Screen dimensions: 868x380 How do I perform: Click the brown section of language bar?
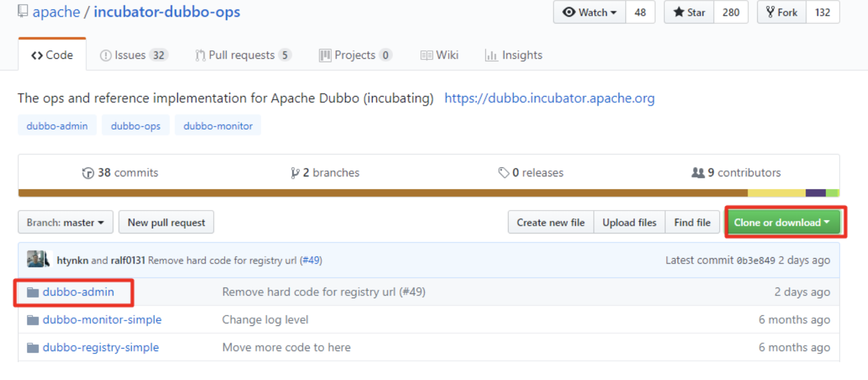(383, 193)
